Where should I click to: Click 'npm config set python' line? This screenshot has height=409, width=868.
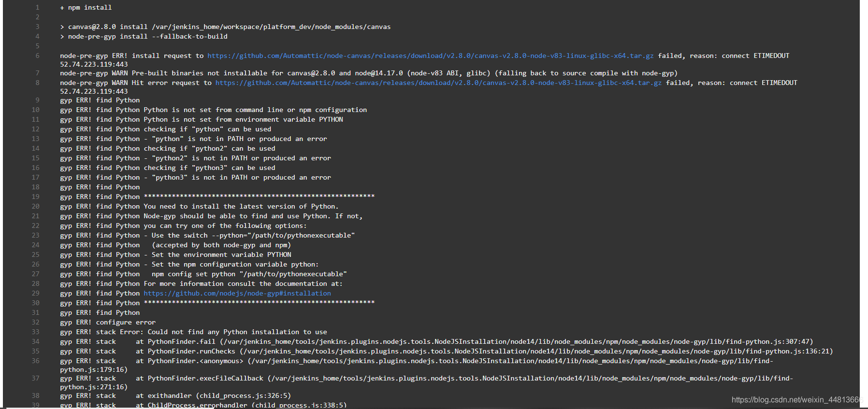pyautogui.click(x=249, y=274)
